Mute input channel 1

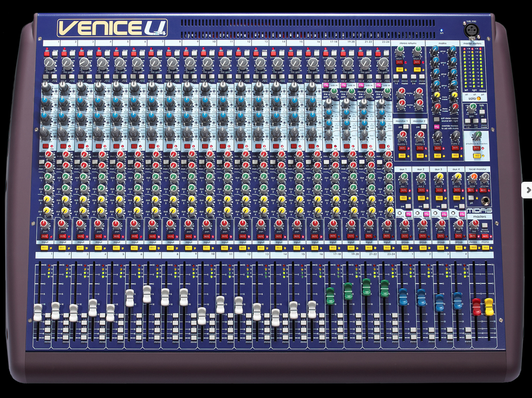tap(45, 236)
